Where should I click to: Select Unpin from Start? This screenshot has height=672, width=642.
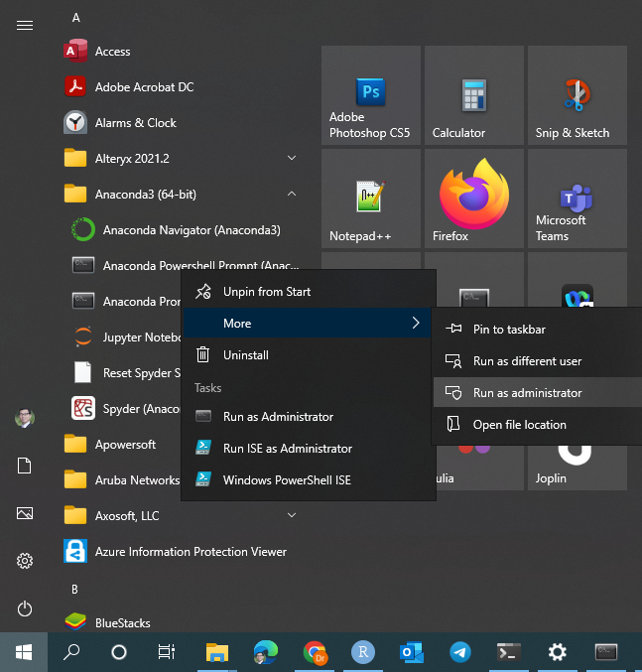coord(307,292)
